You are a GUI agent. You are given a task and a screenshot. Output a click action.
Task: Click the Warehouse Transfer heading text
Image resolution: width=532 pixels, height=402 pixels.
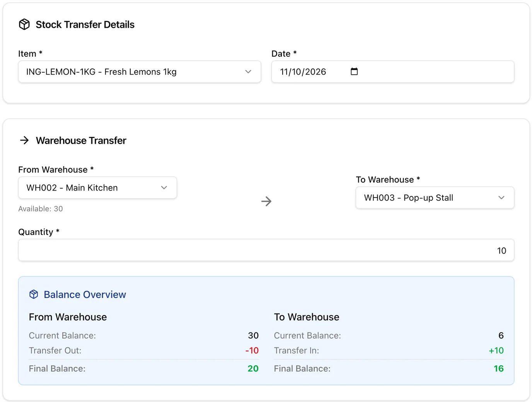[x=81, y=140]
